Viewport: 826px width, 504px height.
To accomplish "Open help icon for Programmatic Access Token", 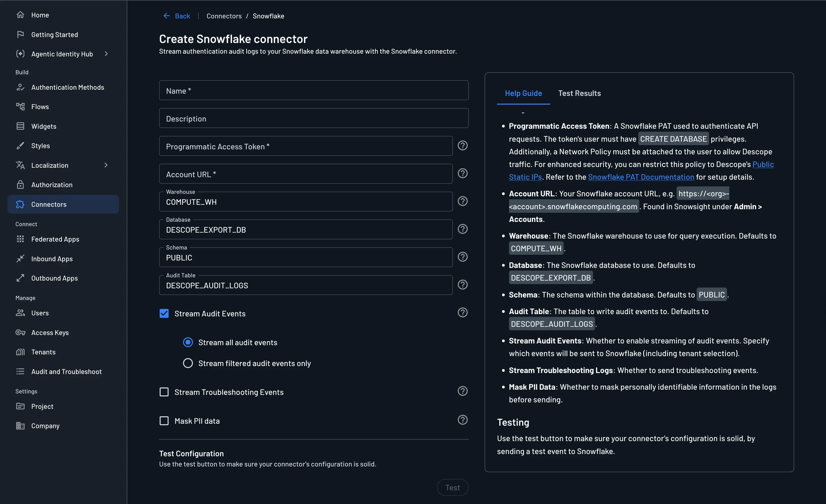I will tap(463, 145).
